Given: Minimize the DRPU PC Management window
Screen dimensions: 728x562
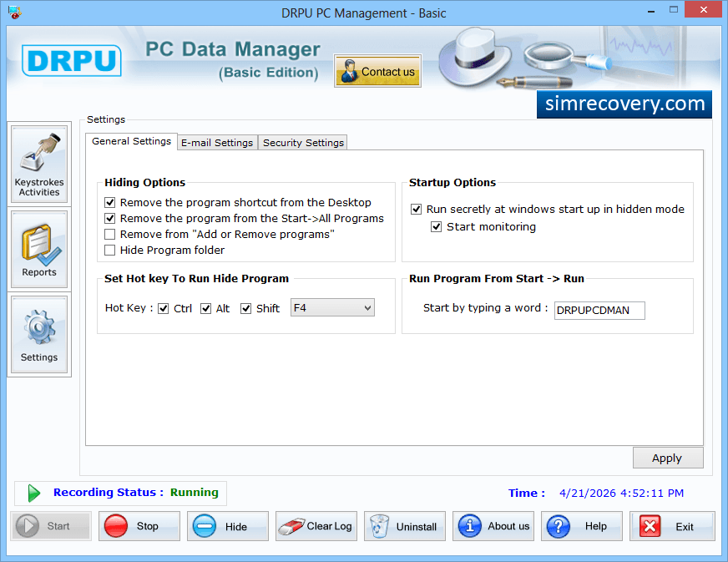Looking at the screenshot, I should coord(651,10).
